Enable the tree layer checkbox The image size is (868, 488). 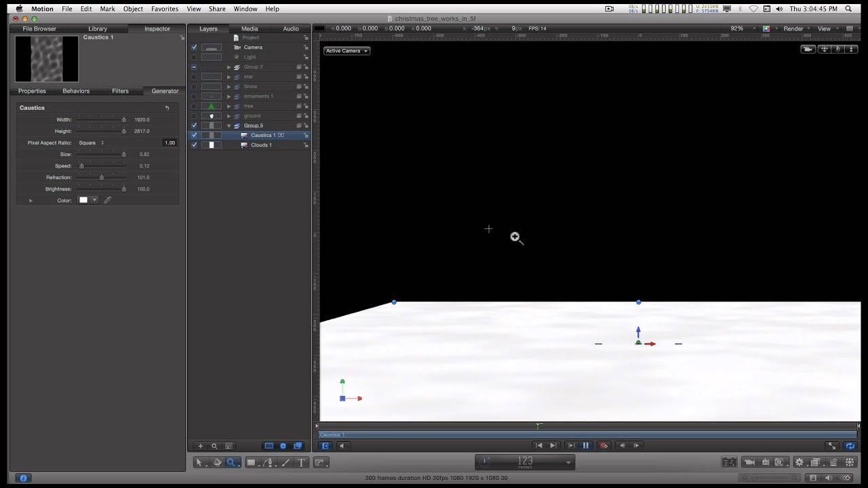point(195,106)
